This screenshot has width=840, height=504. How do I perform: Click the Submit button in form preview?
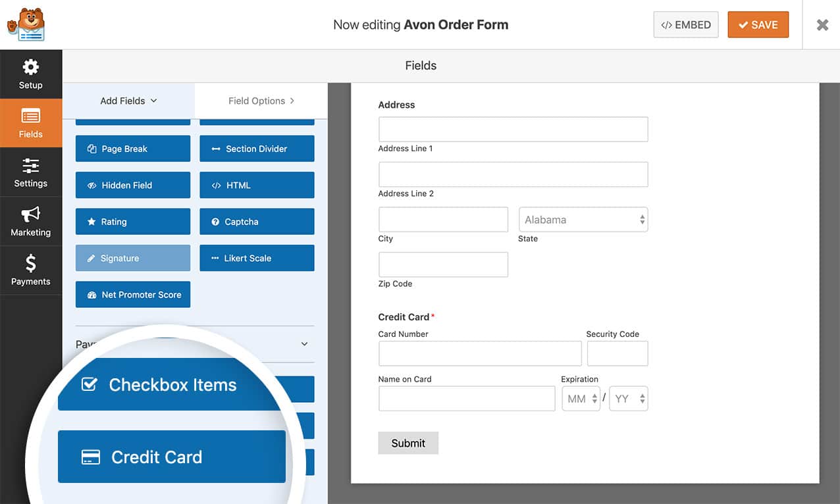[x=408, y=443]
